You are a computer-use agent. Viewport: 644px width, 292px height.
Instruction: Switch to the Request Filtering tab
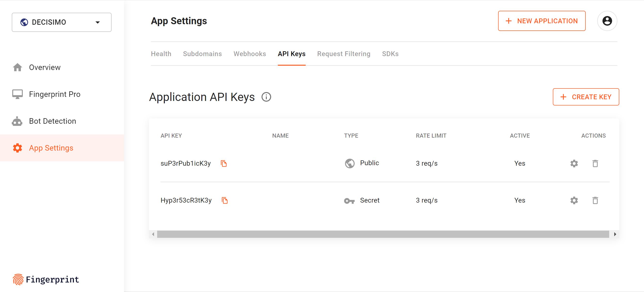[x=344, y=54]
